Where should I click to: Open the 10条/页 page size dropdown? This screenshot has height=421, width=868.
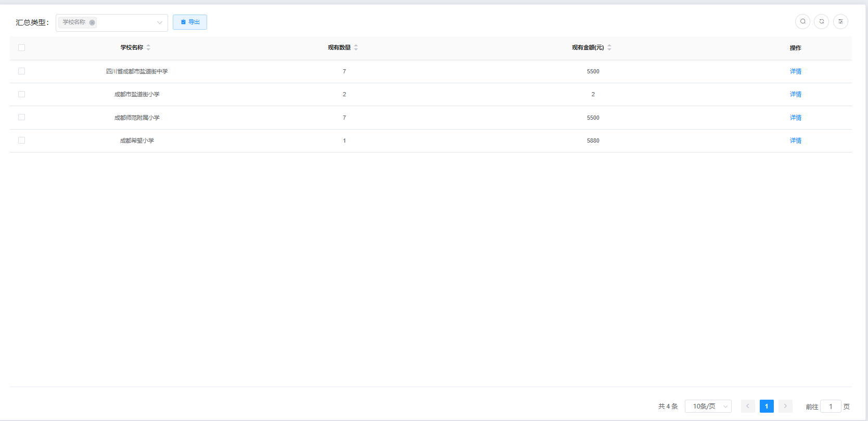coord(708,406)
